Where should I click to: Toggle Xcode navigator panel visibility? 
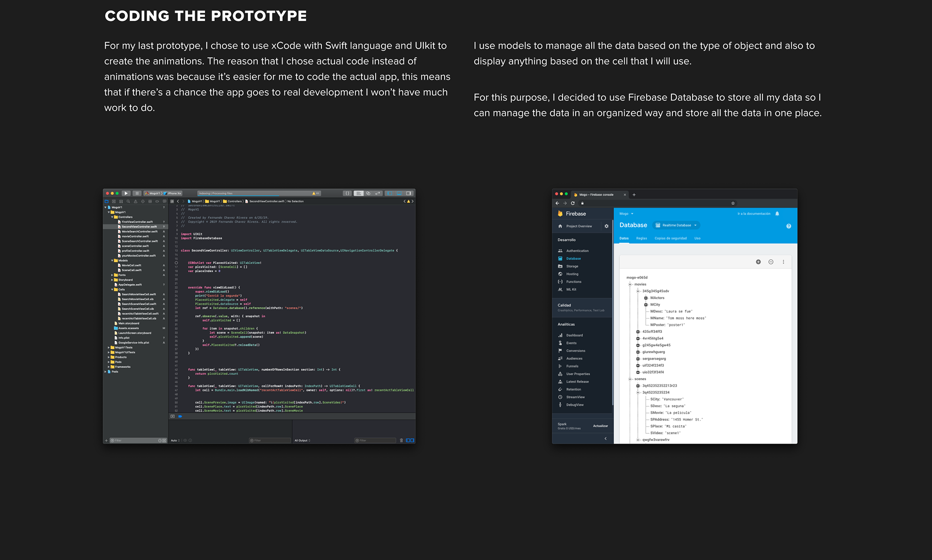click(x=389, y=193)
